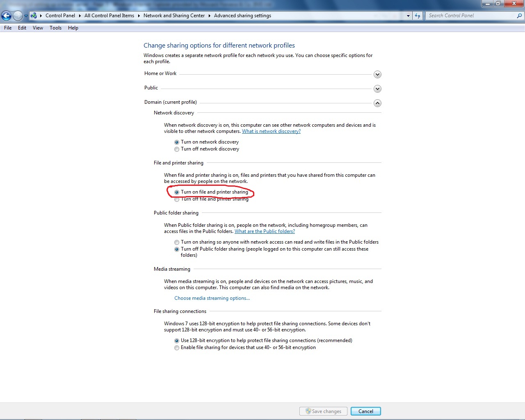Viewport: 525px width, 420px height.
Task: Click the 'Public' profile label
Action: (x=151, y=88)
